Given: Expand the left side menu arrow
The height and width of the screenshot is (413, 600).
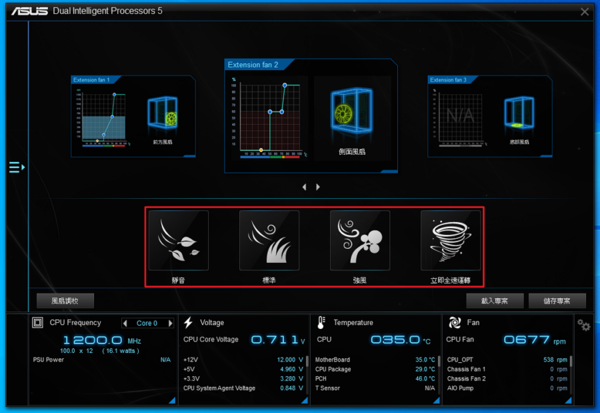Looking at the screenshot, I should [15, 167].
